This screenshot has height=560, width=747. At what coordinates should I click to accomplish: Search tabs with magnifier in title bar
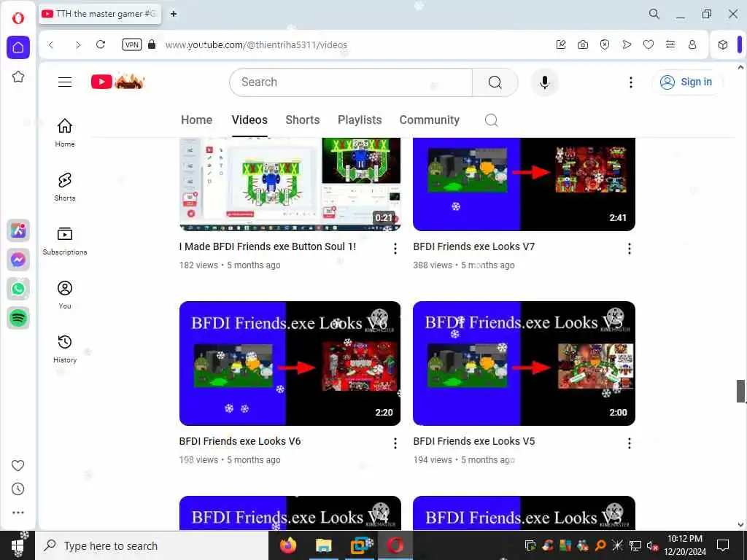click(654, 14)
